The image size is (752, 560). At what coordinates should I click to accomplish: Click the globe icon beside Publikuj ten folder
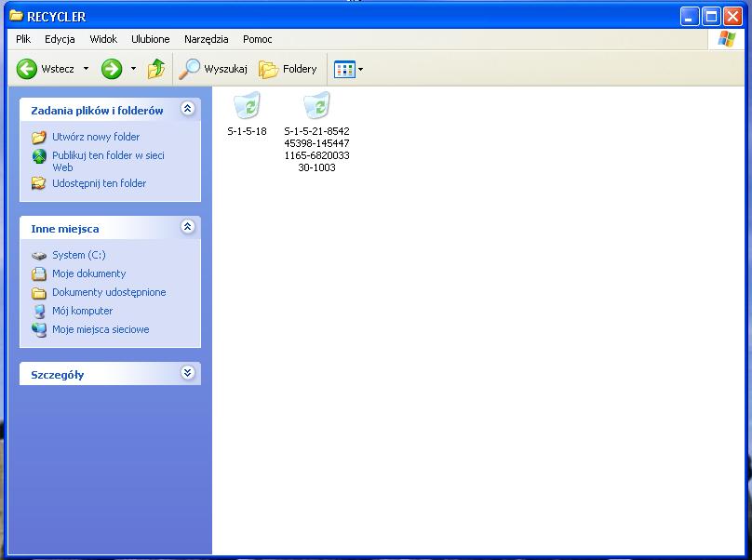coord(39,156)
